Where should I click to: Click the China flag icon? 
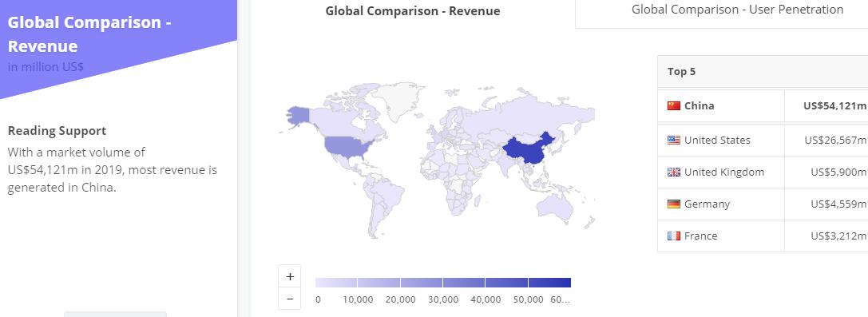click(674, 105)
